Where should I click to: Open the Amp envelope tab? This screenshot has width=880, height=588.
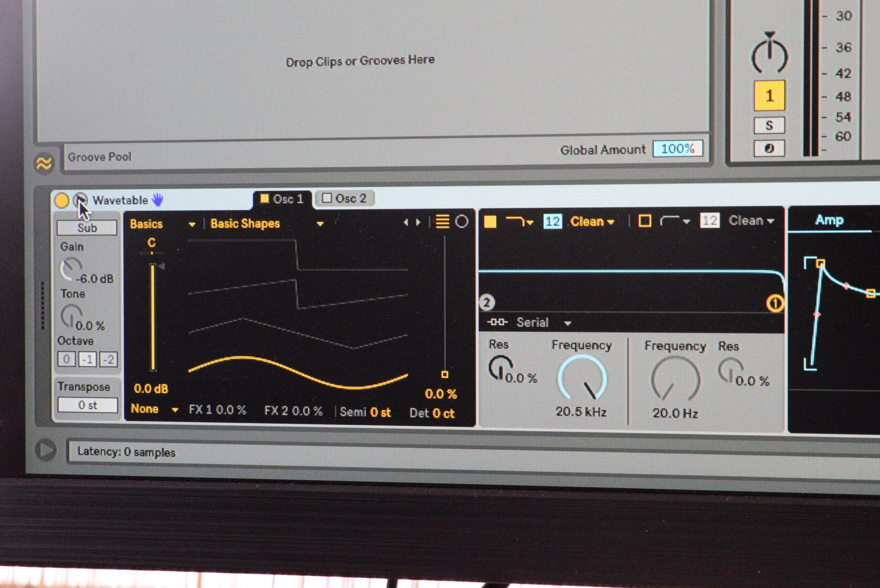pos(829,220)
